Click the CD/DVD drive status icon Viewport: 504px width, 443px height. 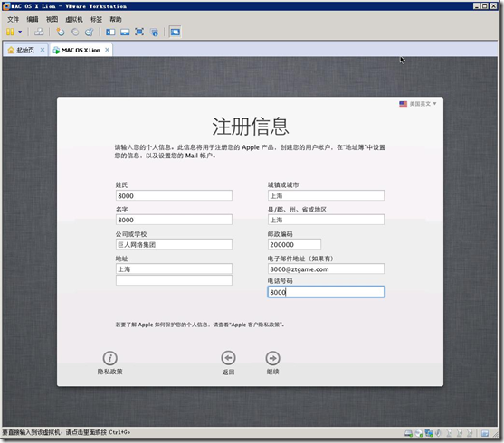419,433
